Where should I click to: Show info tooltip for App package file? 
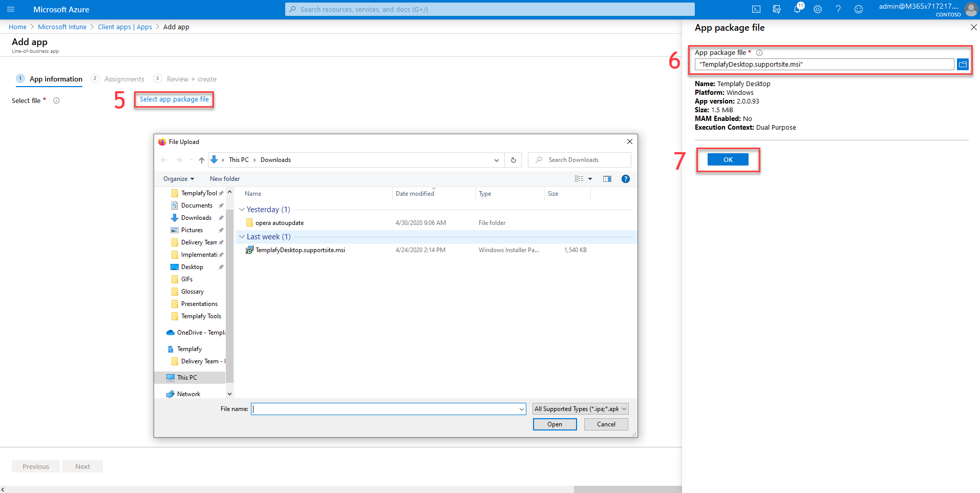759,53
